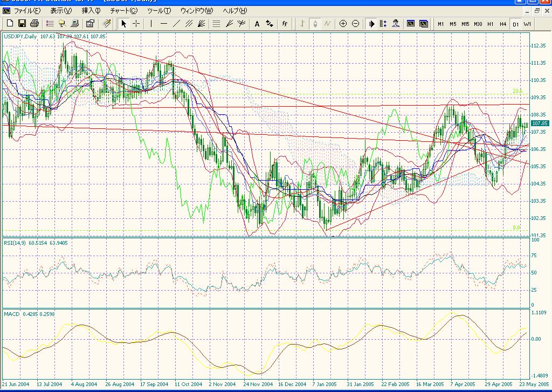Viewport: 552px width, 392px height.
Task: Switch to the W1 timeframe
Action: [x=527, y=24]
